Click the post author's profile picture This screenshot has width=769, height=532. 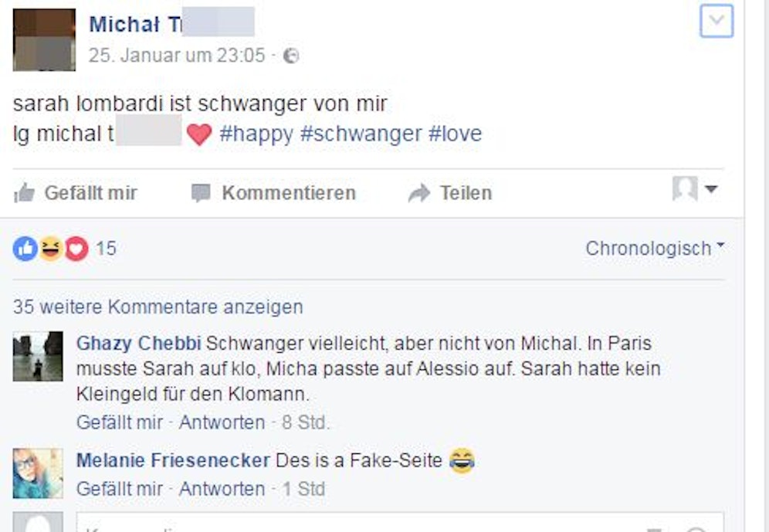[x=44, y=39]
